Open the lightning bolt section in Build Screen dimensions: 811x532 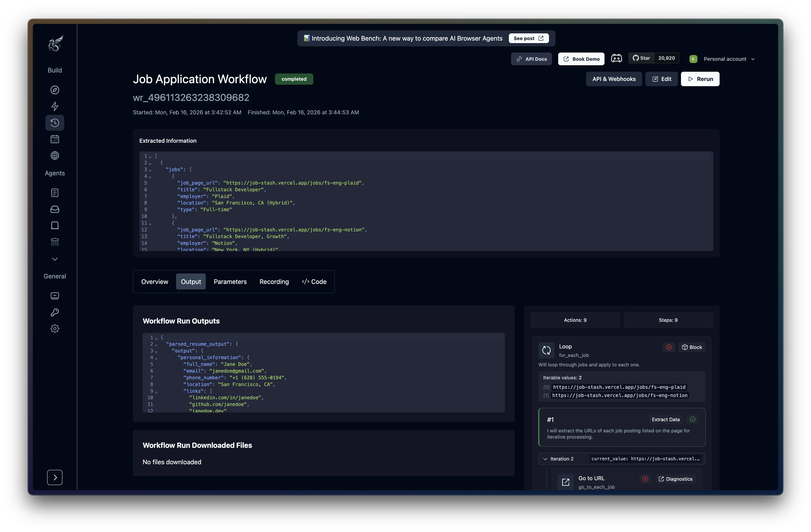pyautogui.click(x=55, y=106)
